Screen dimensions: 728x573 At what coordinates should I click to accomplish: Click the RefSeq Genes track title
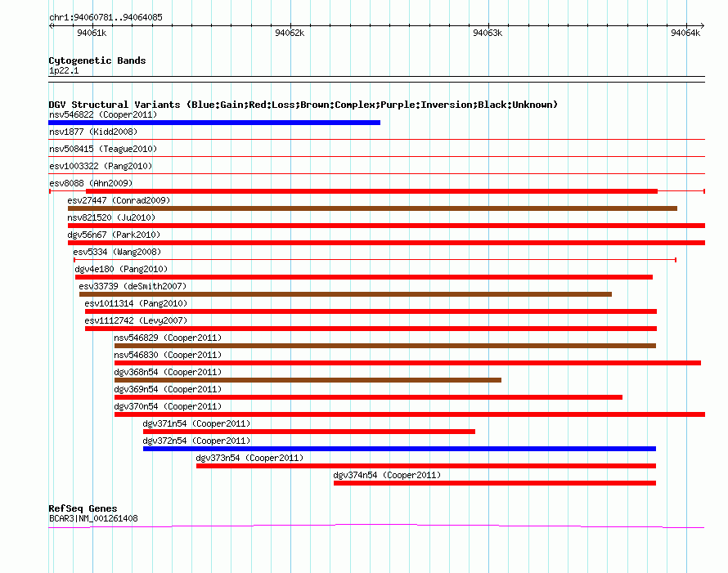(83, 508)
